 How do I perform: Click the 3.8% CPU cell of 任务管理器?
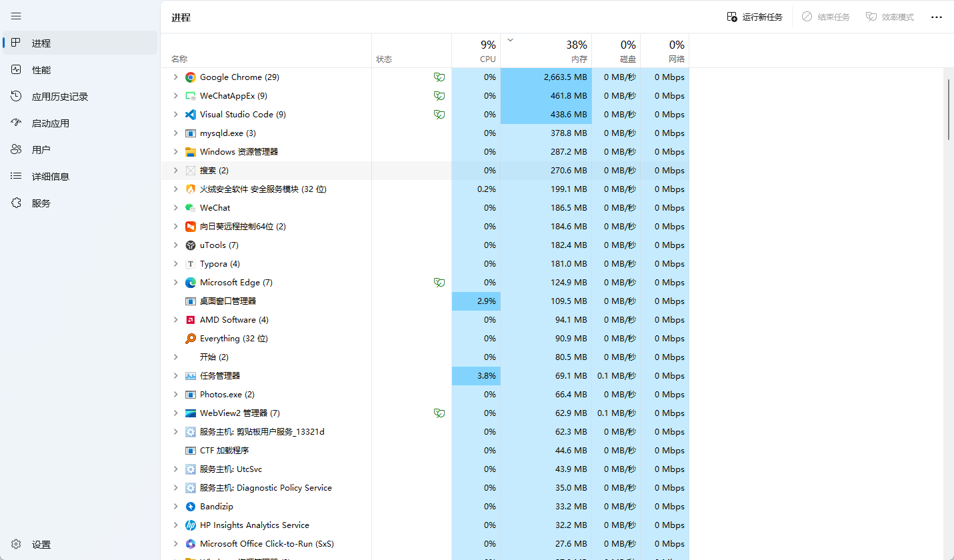[x=476, y=376]
